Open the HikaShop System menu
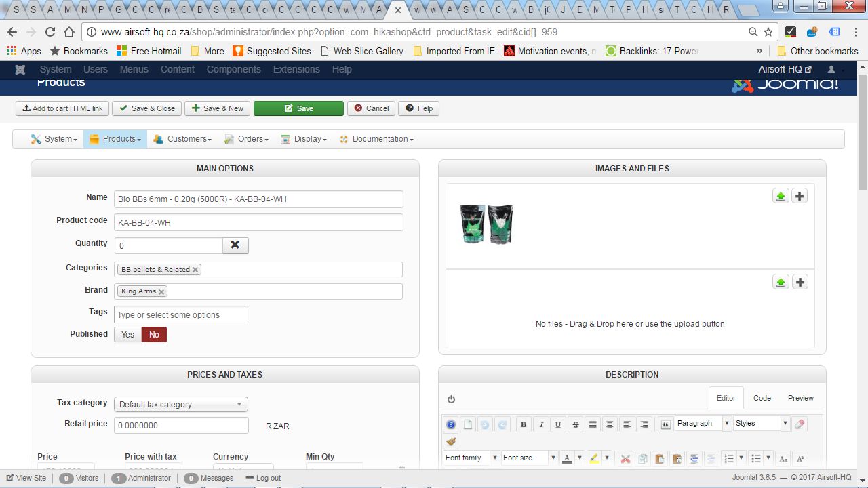Image resolution: width=868 pixels, height=488 pixels. click(54, 139)
